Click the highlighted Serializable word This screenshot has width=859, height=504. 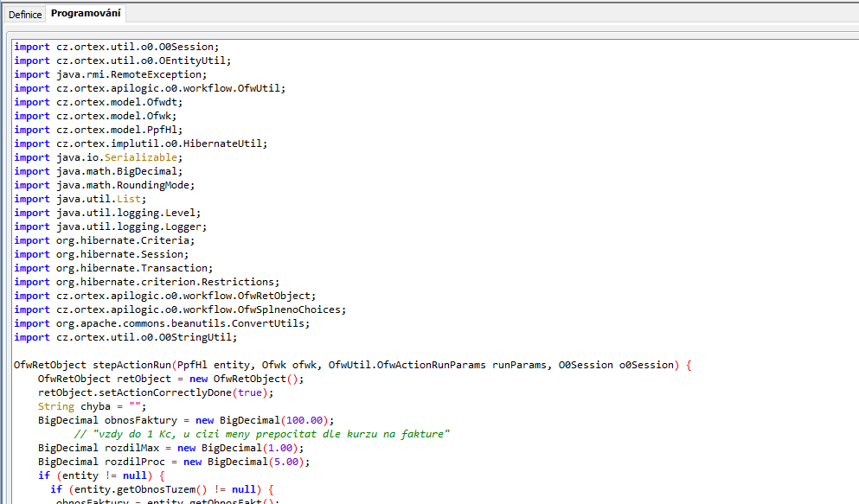(144, 157)
